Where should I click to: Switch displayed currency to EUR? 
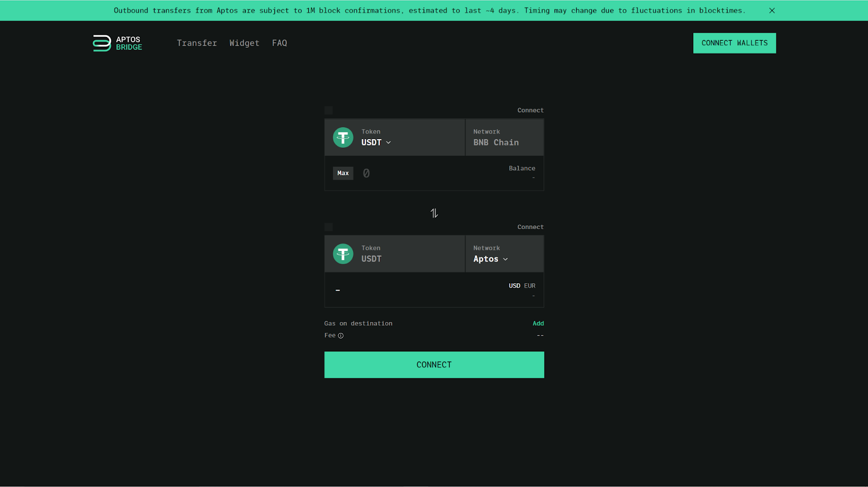(x=529, y=286)
